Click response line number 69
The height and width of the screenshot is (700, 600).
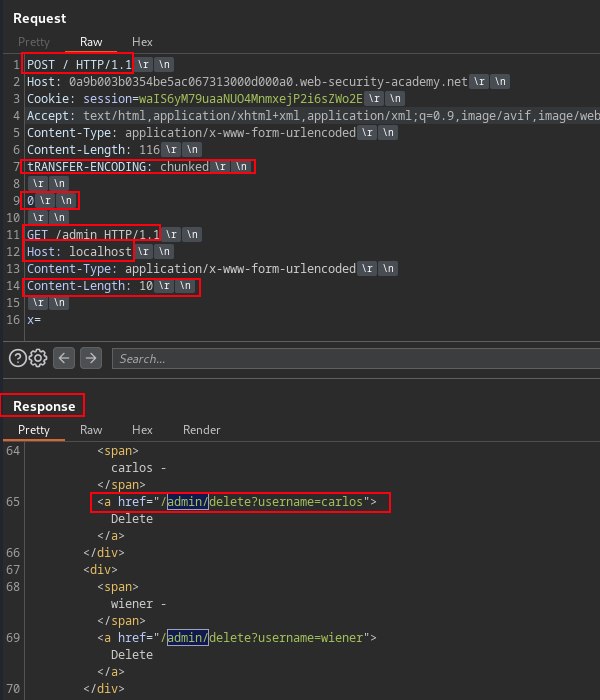[x=13, y=638]
